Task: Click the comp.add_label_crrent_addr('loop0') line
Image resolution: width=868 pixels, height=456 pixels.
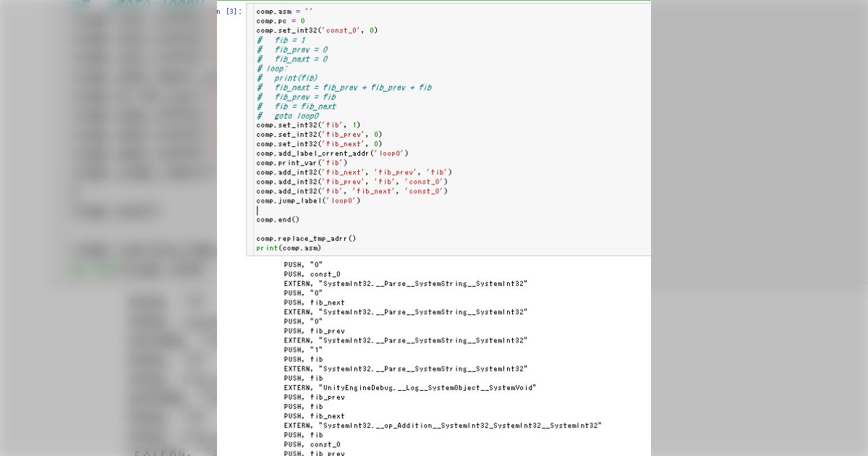Action: pos(332,153)
